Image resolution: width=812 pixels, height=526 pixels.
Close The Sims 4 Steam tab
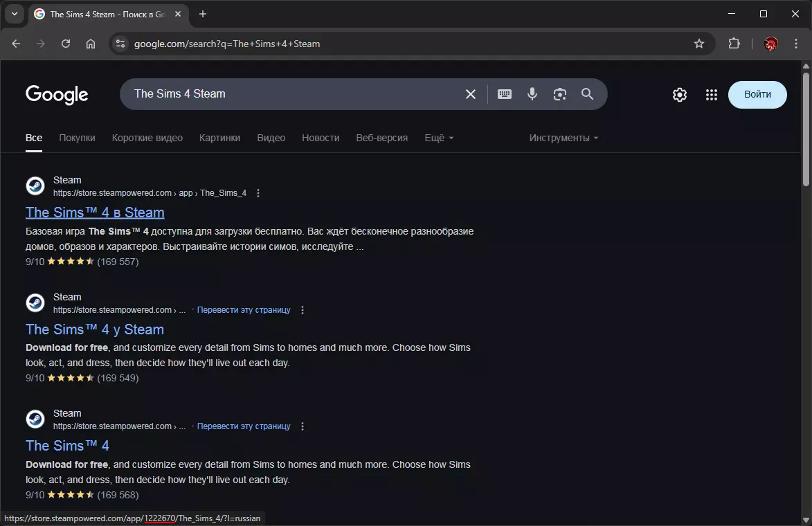178,14
